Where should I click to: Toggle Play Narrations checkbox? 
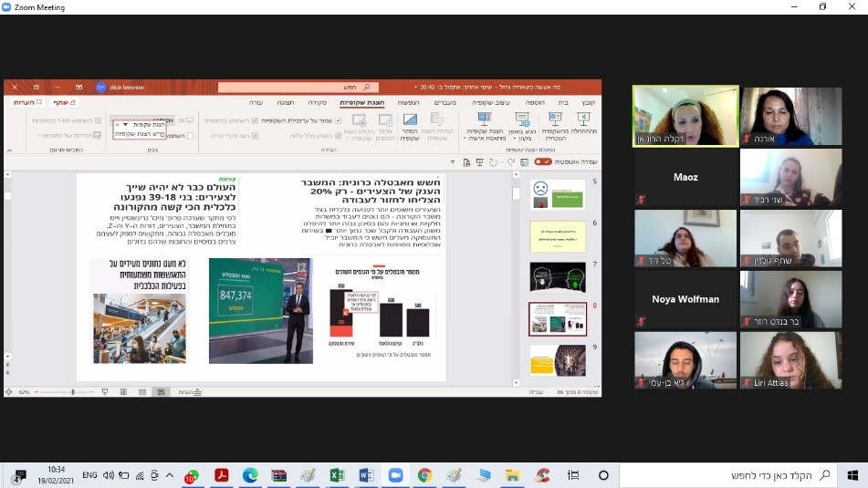[339, 136]
